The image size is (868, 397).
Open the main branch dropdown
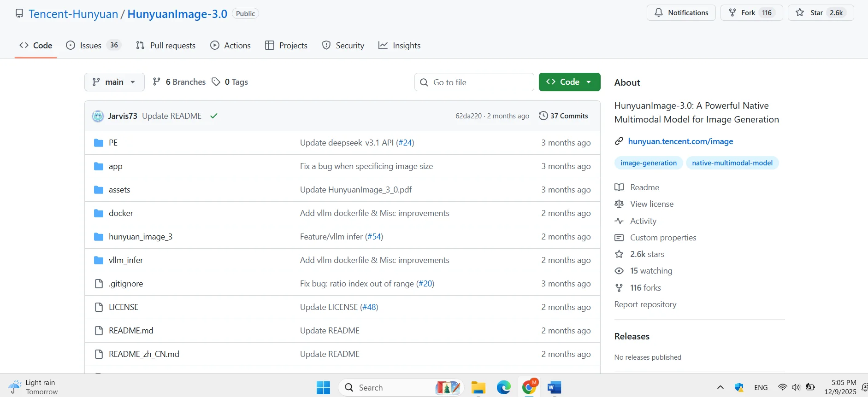click(114, 82)
